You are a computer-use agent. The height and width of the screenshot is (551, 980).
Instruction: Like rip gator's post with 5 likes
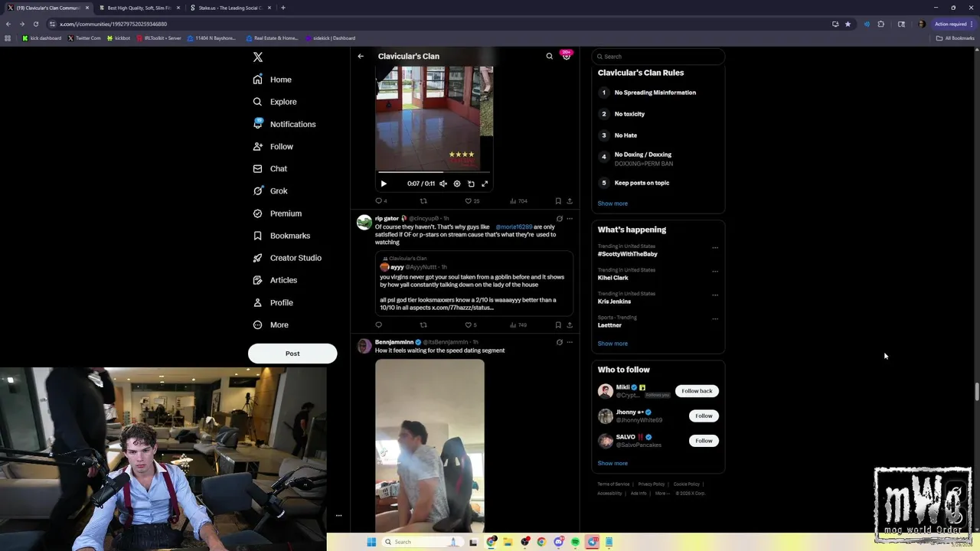(x=471, y=325)
